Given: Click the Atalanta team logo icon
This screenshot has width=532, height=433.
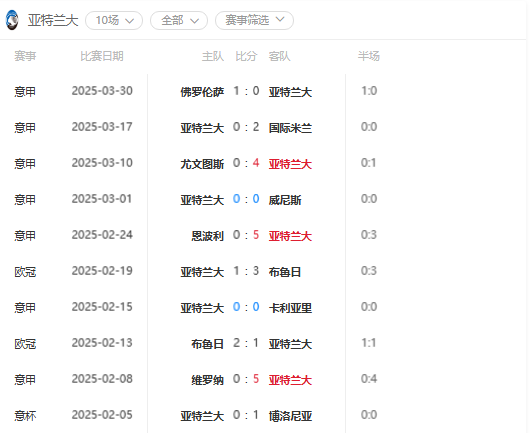Looking at the screenshot, I should point(12,20).
